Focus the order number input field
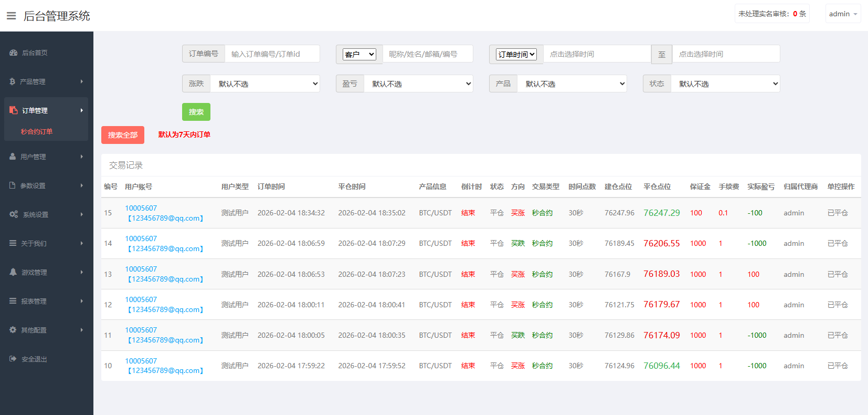 (272, 54)
